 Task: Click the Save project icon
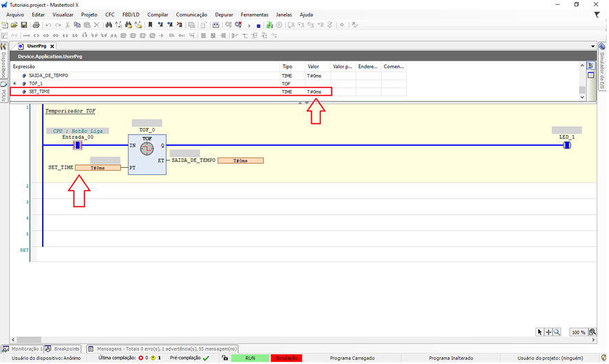click(24, 25)
